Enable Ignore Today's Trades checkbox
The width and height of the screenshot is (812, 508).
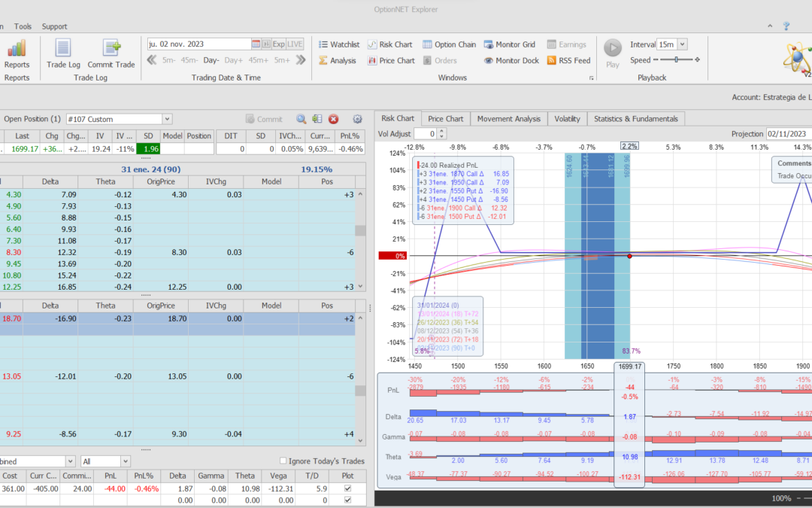tap(283, 461)
